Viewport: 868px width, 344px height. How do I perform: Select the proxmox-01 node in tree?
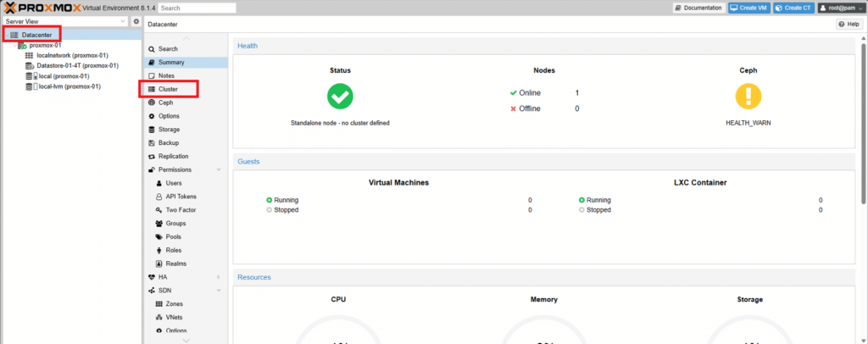click(45, 46)
